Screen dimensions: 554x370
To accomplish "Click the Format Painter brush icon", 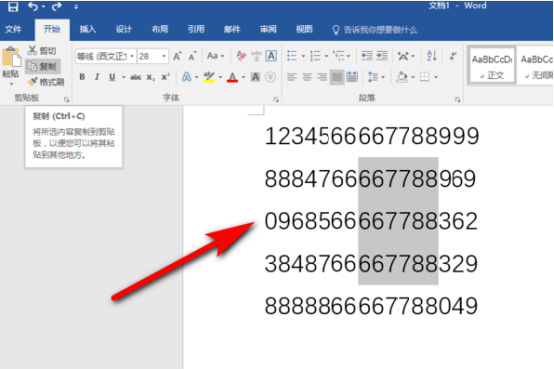I will [x=33, y=82].
